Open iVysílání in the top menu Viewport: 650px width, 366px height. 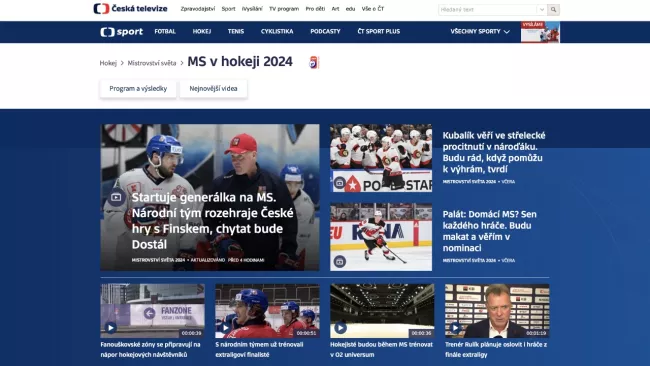point(252,9)
